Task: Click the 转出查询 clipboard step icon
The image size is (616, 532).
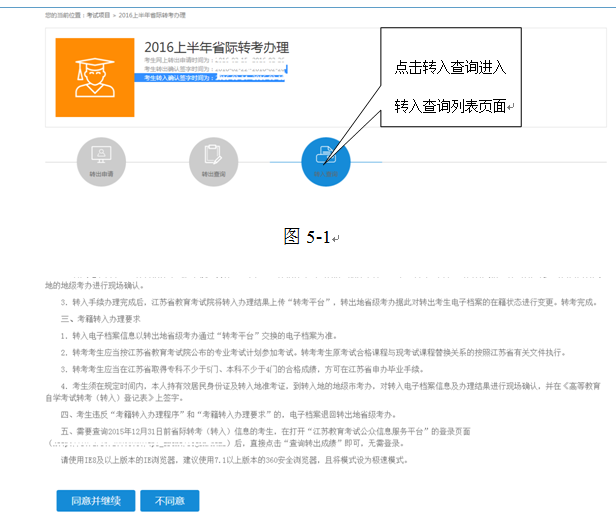Action: click(x=214, y=156)
